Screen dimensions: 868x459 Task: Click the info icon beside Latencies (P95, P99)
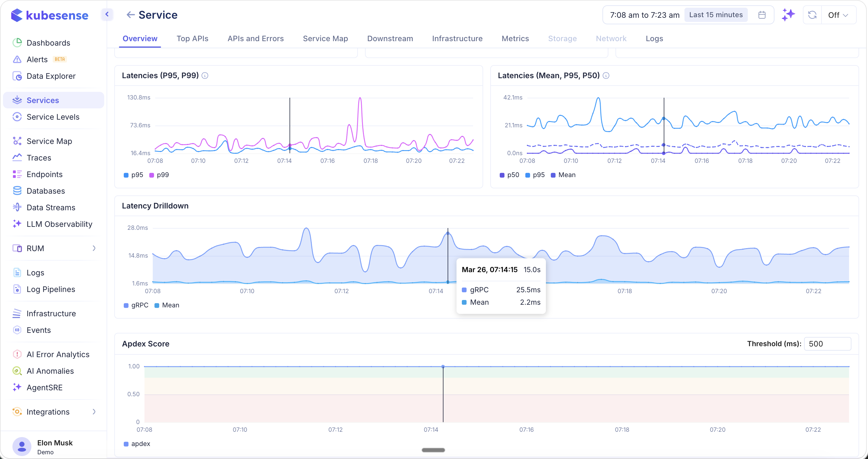point(205,76)
